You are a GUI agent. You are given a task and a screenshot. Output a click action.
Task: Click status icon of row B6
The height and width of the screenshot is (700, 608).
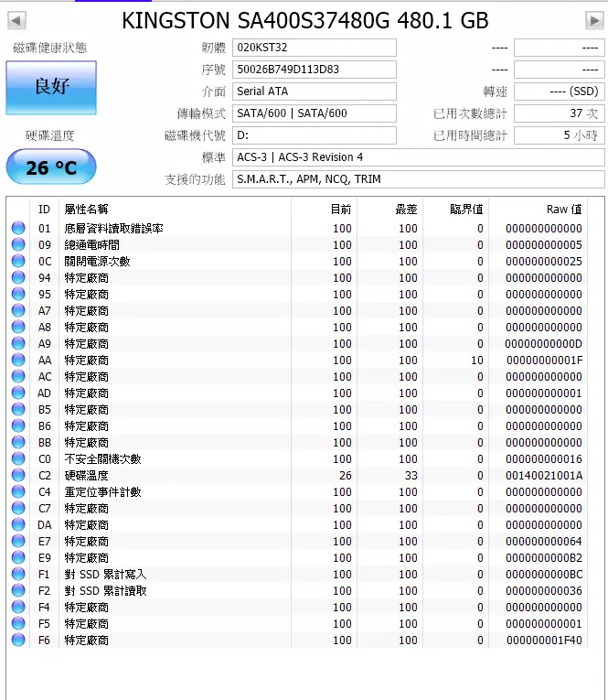click(x=18, y=425)
